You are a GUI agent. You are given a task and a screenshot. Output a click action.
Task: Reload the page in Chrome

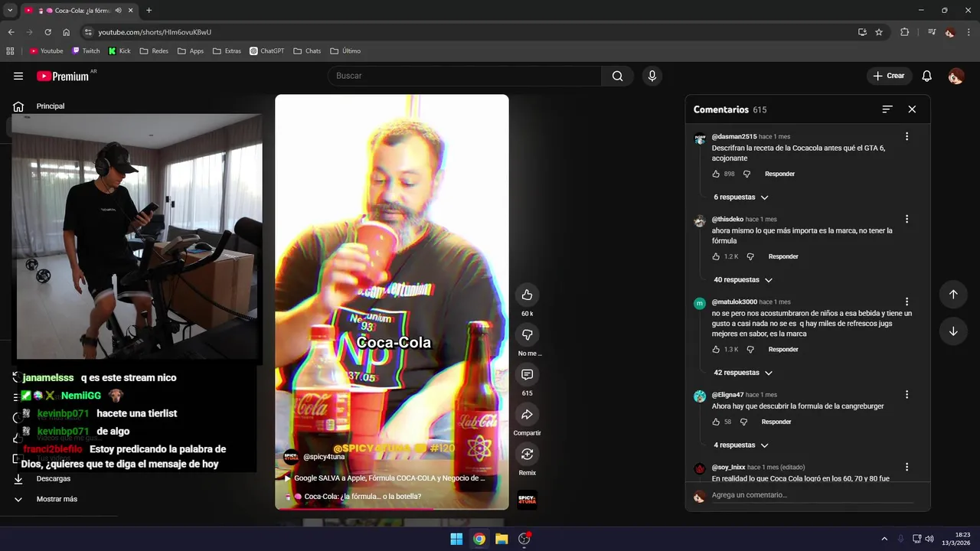[47, 32]
